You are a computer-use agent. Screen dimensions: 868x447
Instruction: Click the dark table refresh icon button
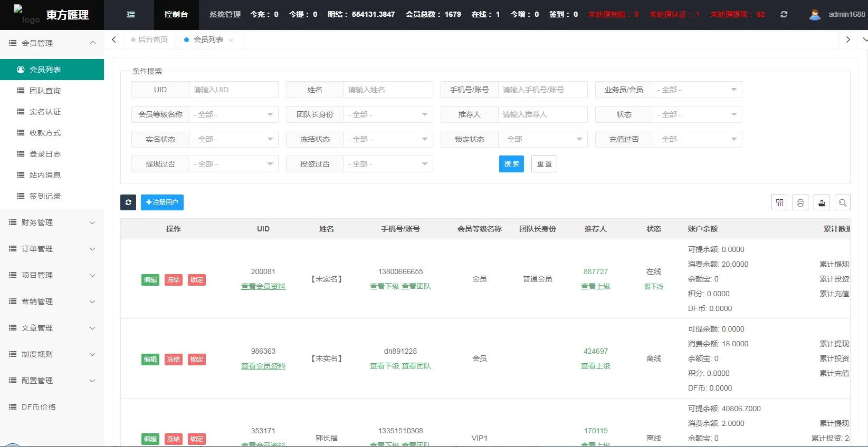(x=128, y=202)
